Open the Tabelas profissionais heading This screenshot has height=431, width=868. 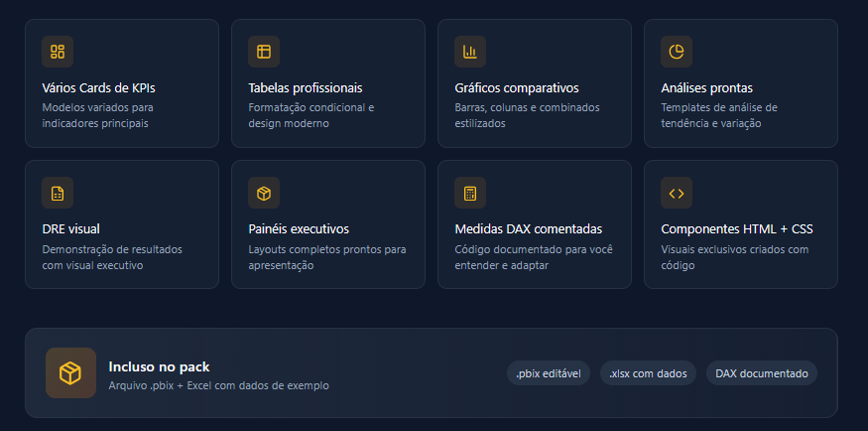coord(305,88)
